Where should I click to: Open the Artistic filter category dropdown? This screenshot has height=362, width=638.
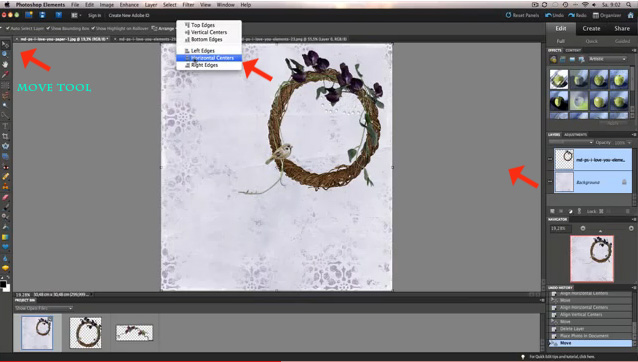coord(607,59)
